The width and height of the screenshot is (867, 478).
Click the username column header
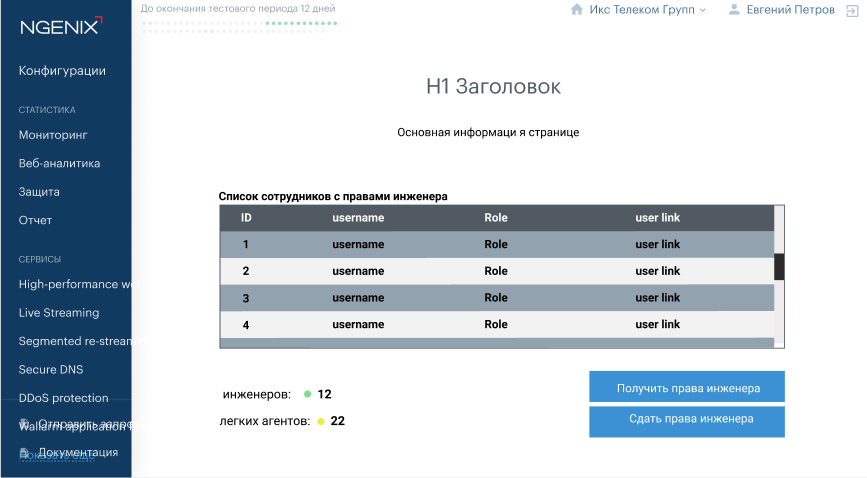(358, 218)
